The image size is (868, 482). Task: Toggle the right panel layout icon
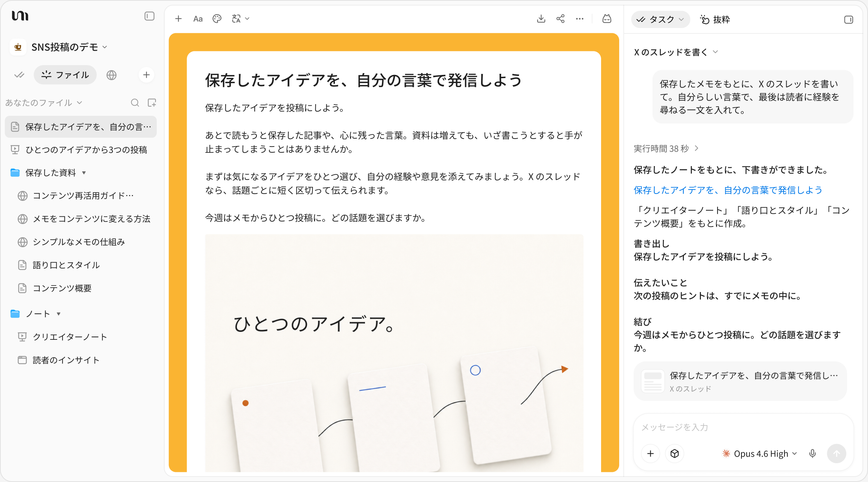848,20
